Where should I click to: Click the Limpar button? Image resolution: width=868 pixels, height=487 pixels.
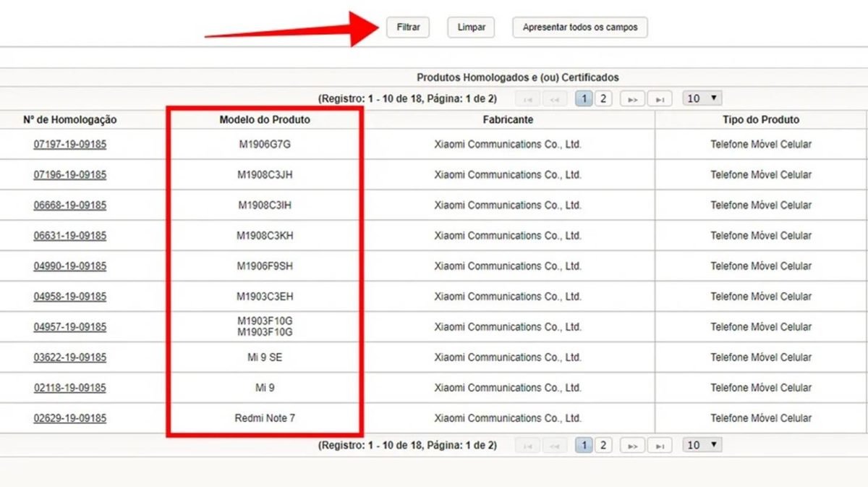[x=472, y=27]
